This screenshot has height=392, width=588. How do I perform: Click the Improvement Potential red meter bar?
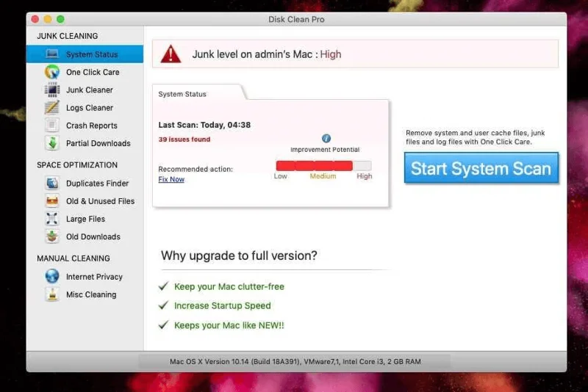coord(323,165)
